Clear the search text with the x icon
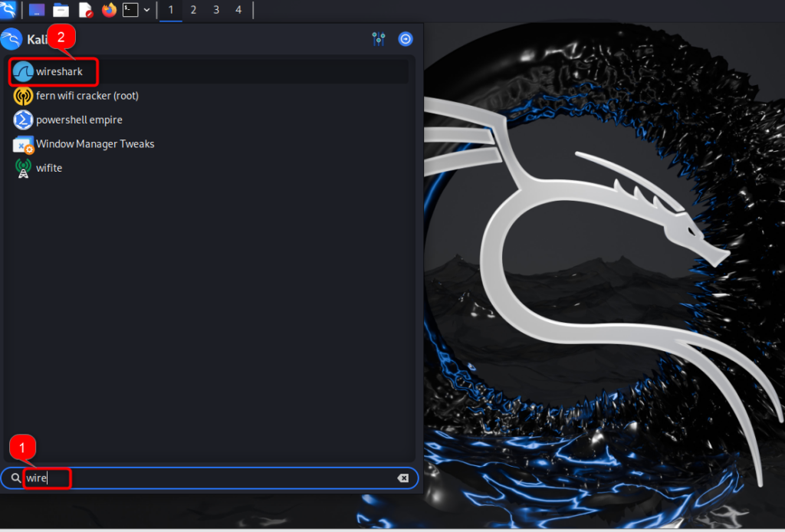 [403, 478]
